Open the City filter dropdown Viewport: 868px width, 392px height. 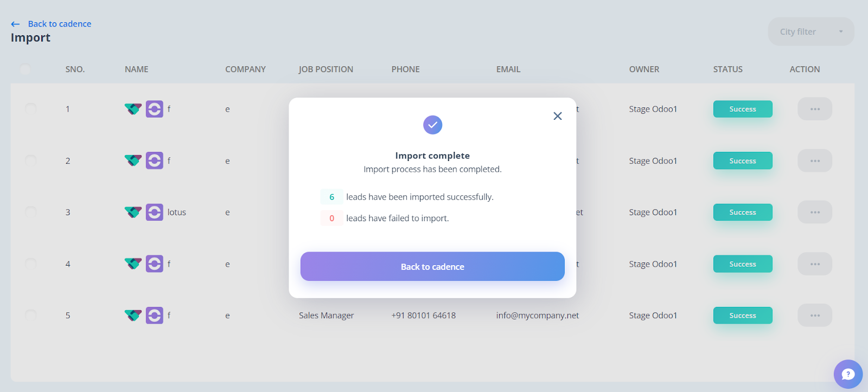[x=811, y=31]
